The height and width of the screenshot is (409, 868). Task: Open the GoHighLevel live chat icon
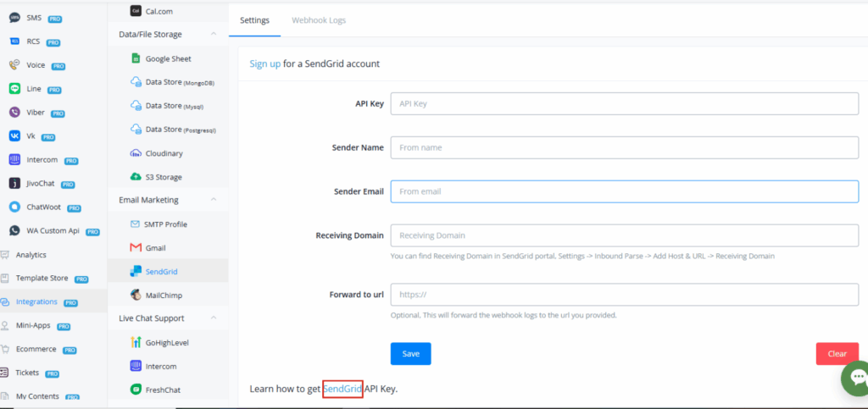[x=136, y=342]
